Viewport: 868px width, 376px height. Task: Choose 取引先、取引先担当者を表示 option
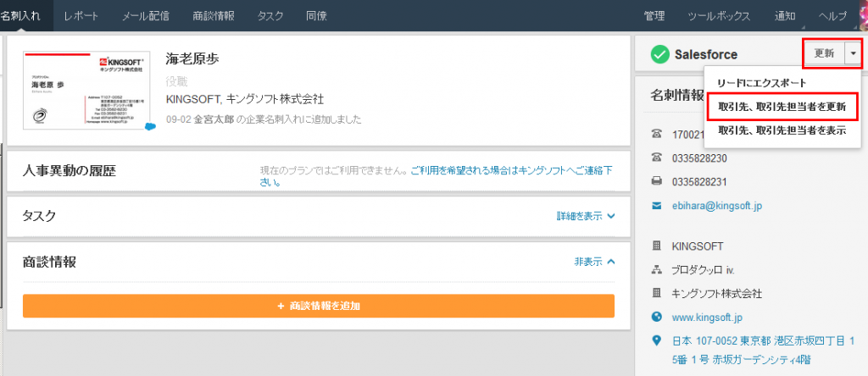pos(782,130)
